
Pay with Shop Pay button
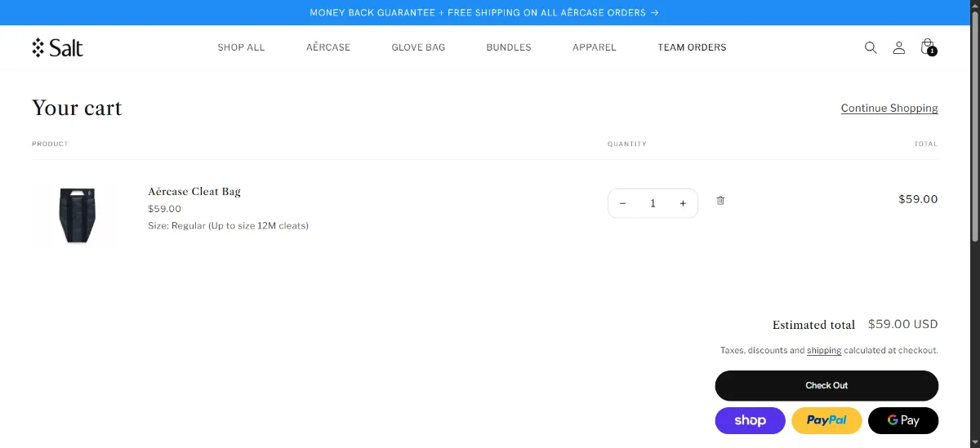pos(750,420)
